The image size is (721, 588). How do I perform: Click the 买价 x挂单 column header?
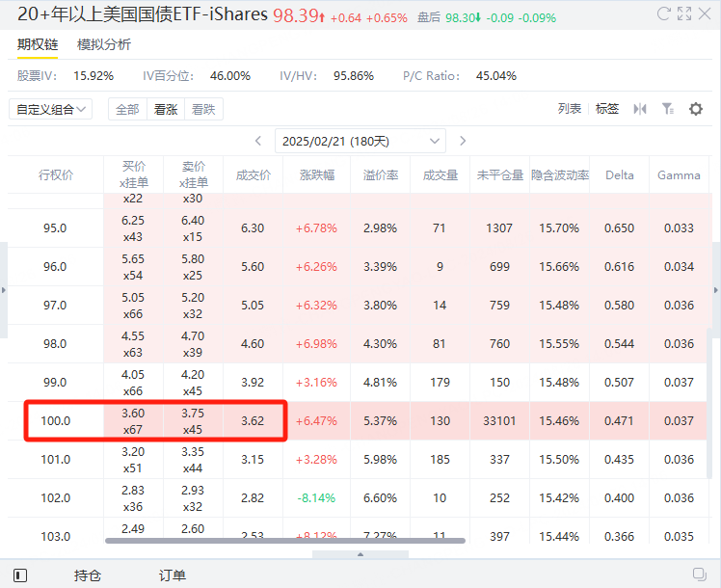[133, 174]
